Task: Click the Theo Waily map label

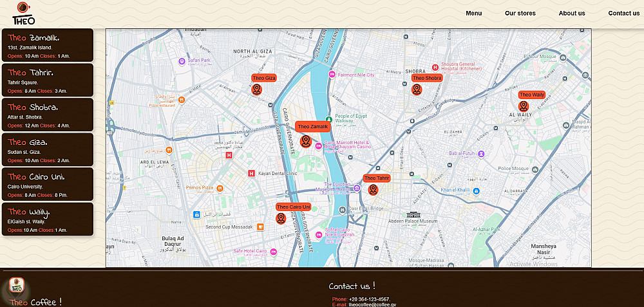Action: [532, 95]
